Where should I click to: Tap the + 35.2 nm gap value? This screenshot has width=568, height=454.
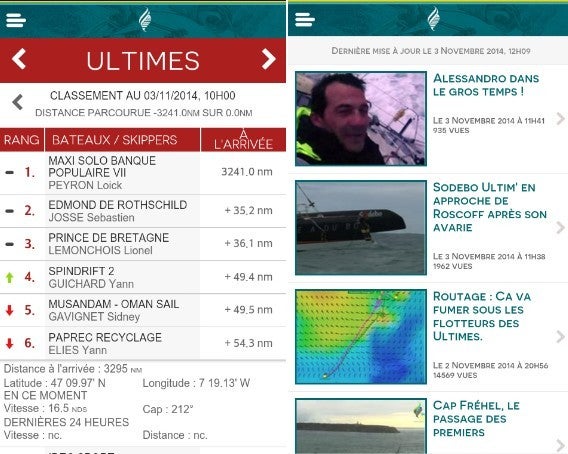click(x=248, y=211)
